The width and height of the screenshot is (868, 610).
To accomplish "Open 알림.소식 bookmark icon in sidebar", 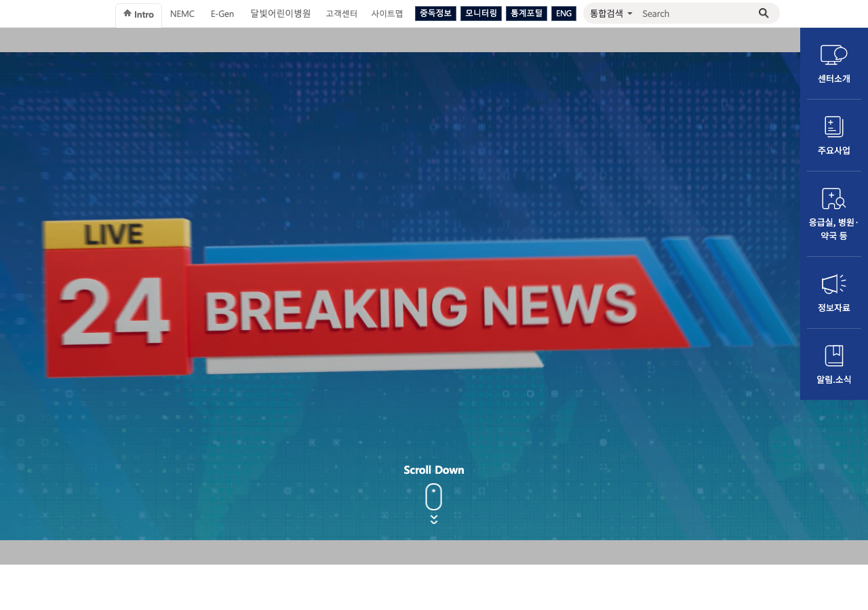I will [x=834, y=356].
